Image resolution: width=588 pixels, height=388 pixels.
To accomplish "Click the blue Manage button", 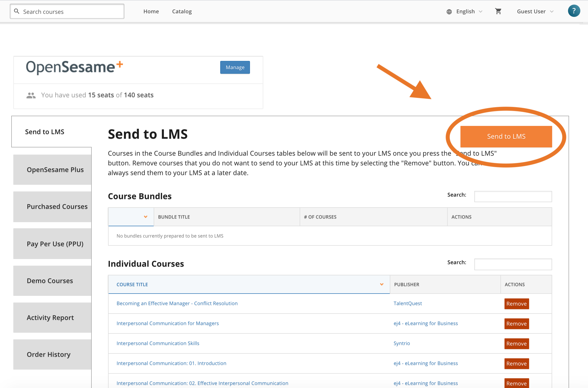I will click(x=235, y=67).
